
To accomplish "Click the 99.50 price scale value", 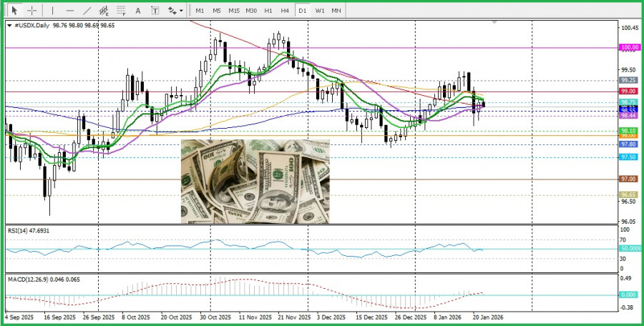I will [630, 69].
